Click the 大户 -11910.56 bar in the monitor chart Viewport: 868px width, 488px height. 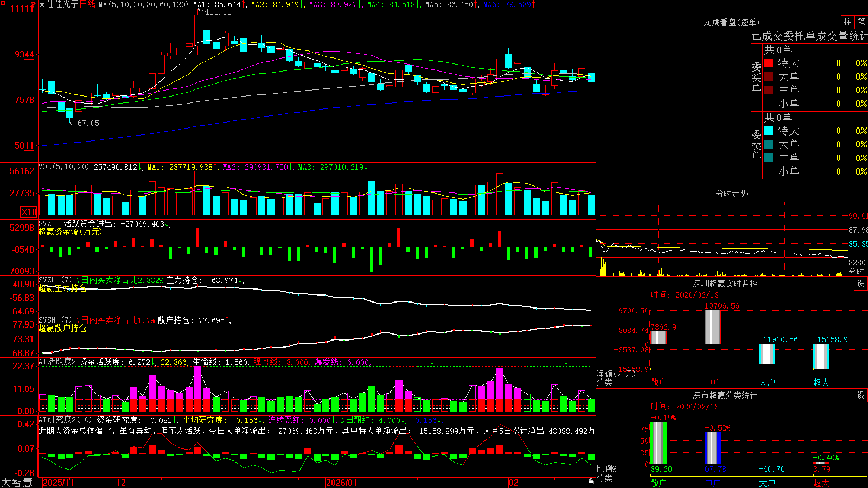[767, 354]
